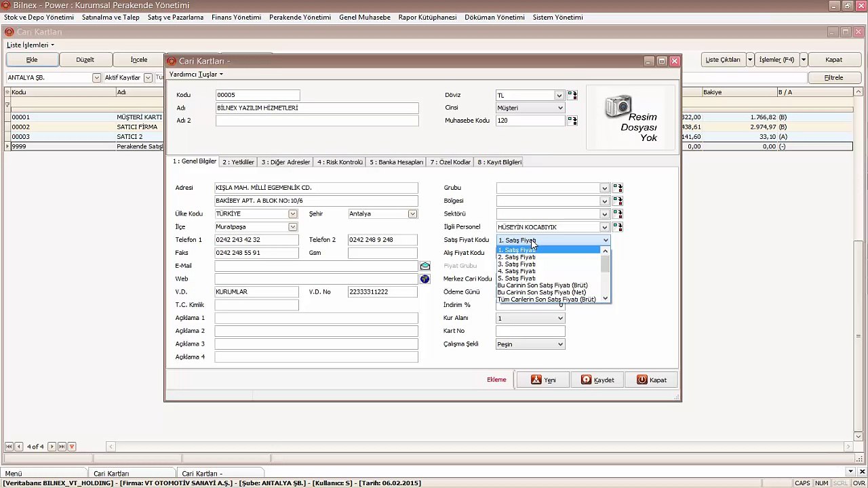The width and height of the screenshot is (868, 488).
Task: Open account lookup icon beside Muhasebe Kodu
Action: point(572,121)
